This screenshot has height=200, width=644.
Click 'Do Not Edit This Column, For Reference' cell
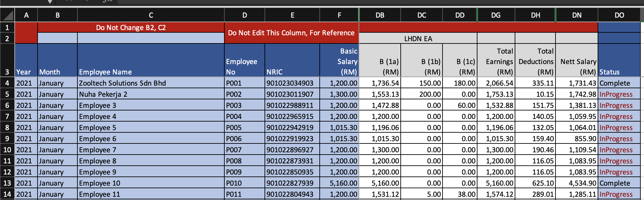click(x=291, y=33)
